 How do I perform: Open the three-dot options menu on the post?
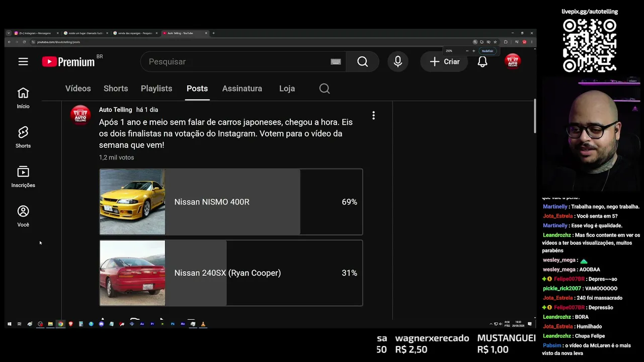tap(373, 115)
